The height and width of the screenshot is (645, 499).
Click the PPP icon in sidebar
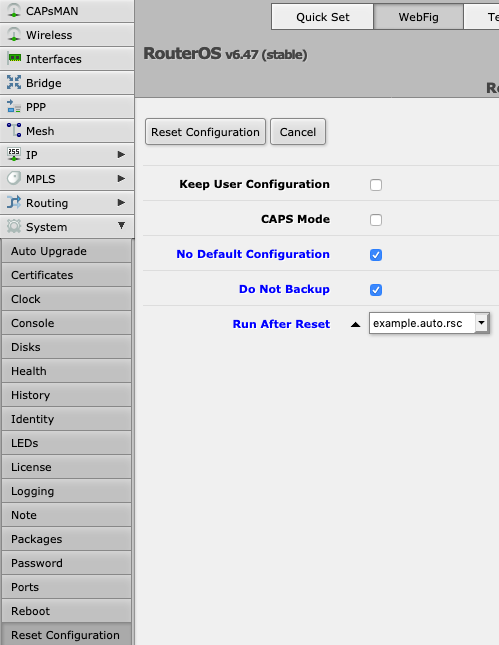tap(14, 107)
